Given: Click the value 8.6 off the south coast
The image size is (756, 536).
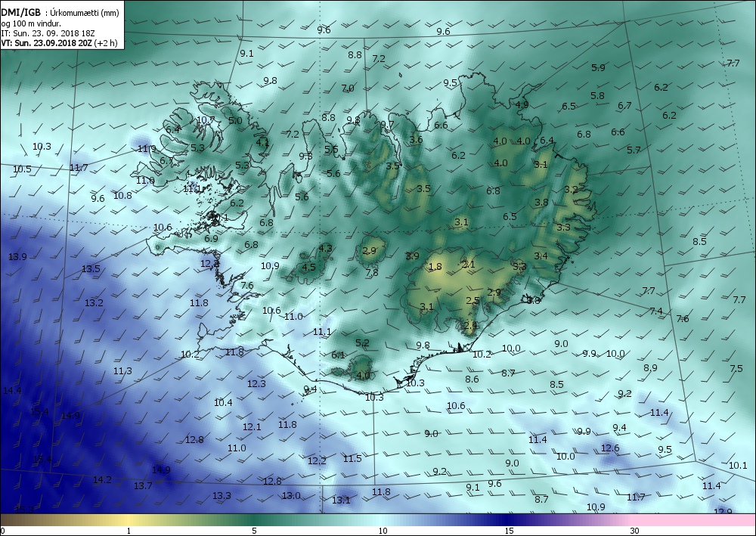Looking at the screenshot, I should click(472, 379).
